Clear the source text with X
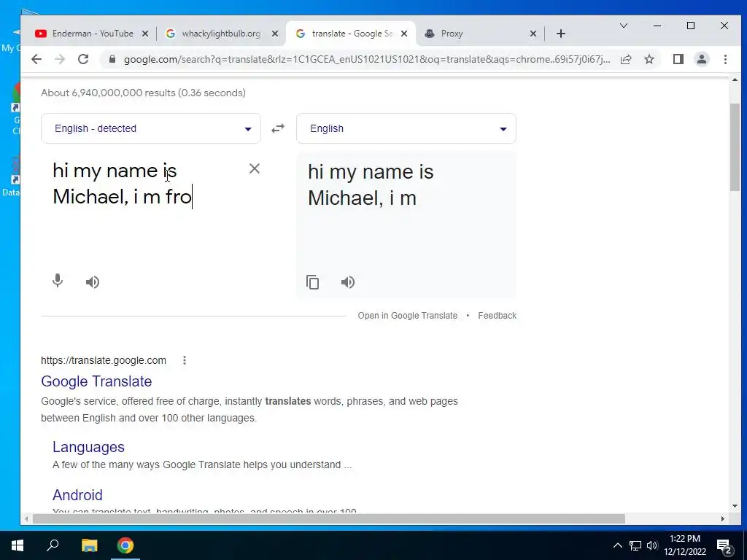The image size is (747, 560). click(255, 168)
